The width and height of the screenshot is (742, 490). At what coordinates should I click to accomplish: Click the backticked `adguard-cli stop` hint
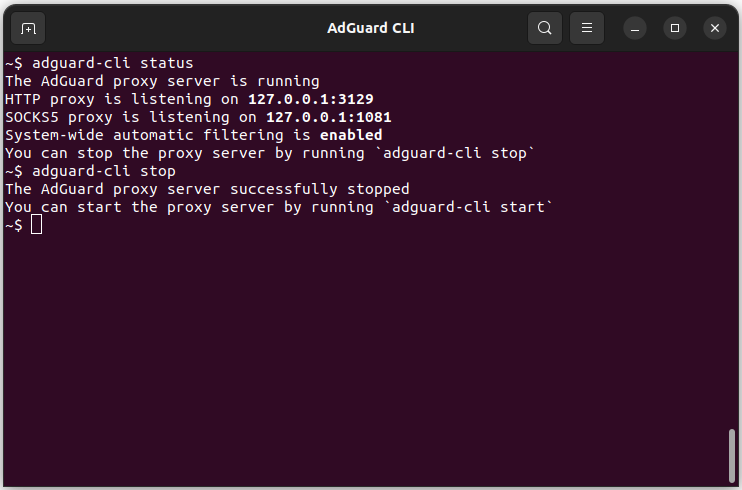point(461,153)
